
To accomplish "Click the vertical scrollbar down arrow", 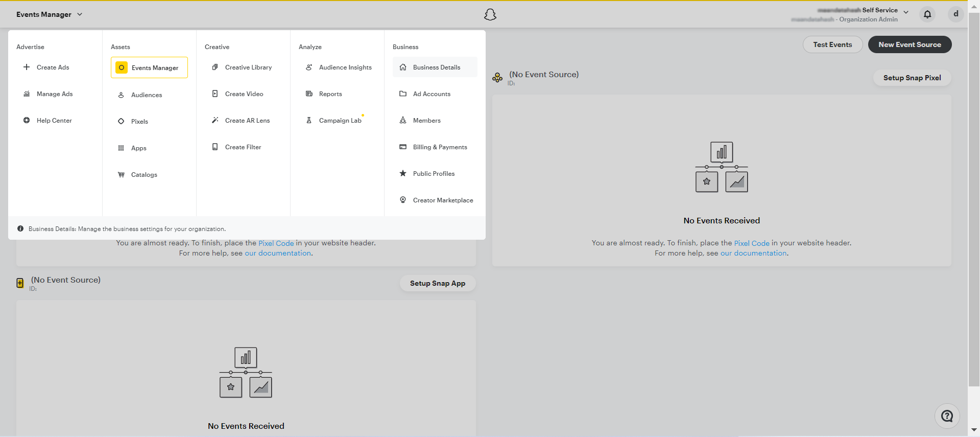I will coord(974,430).
